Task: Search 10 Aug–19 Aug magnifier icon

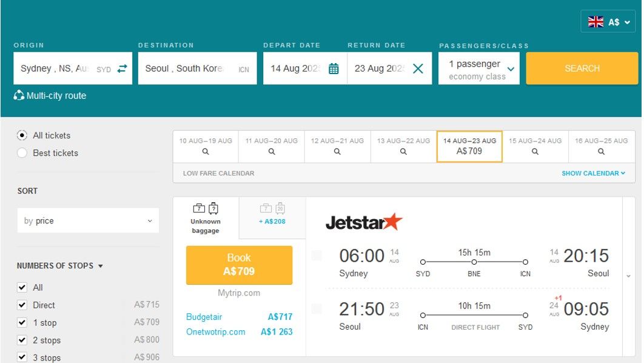Action: pyautogui.click(x=206, y=151)
